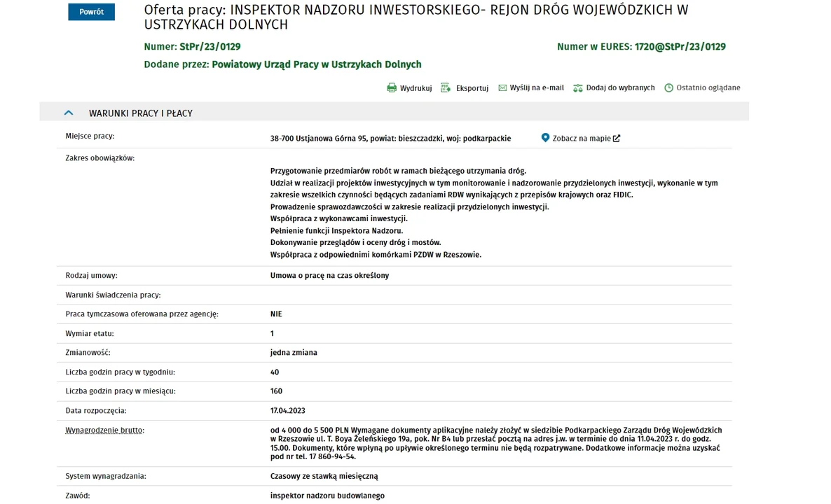Open Zobacz na mapie link
The image size is (831, 504).
[x=582, y=138]
